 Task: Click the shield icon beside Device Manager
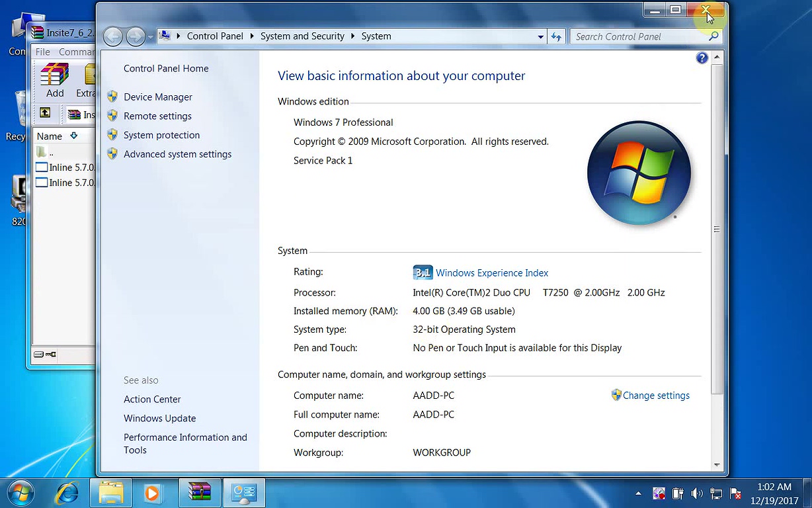tap(112, 97)
